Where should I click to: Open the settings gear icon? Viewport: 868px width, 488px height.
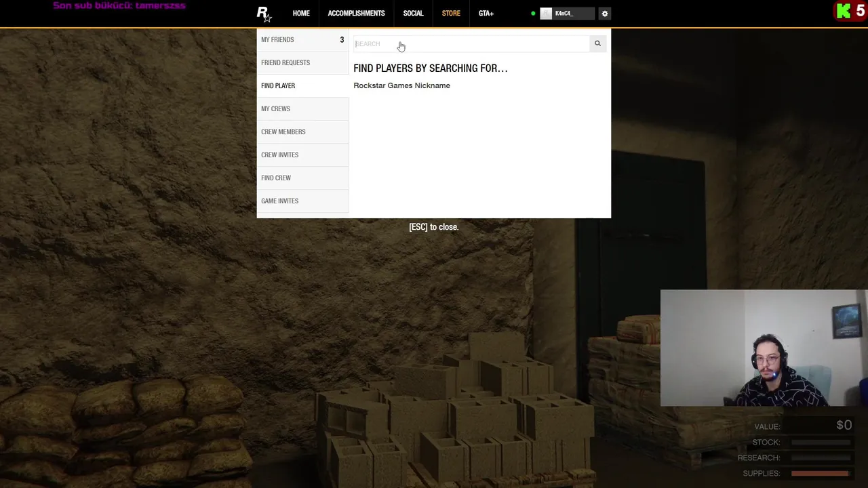(x=605, y=14)
